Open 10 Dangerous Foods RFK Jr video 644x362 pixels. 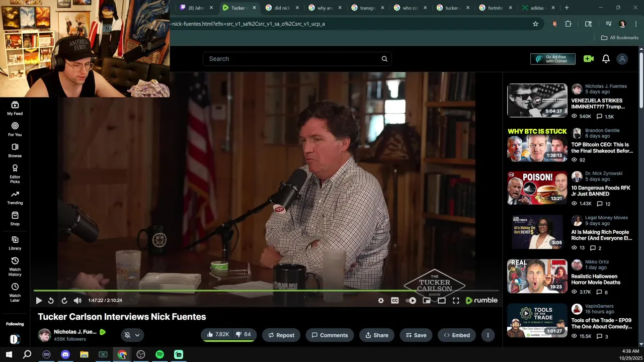coord(537,188)
